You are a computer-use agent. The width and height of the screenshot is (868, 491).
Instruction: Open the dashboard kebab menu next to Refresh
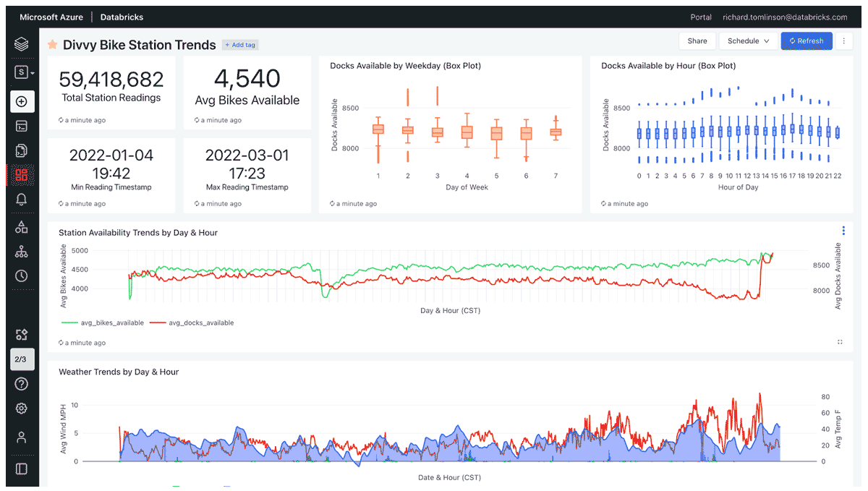click(x=843, y=41)
